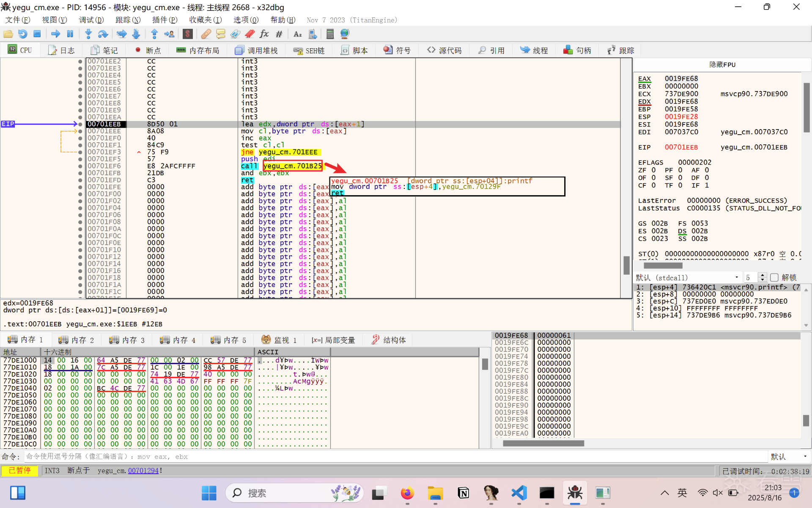This screenshot has width=812, height=508.
Task: Open the calculator toolbar icon
Action: pos(330,34)
